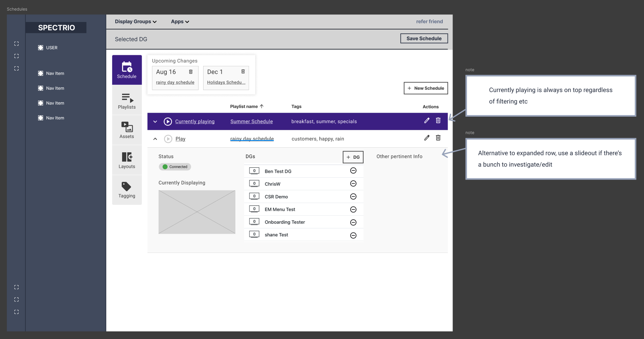Play the rainy day schedule

[168, 139]
